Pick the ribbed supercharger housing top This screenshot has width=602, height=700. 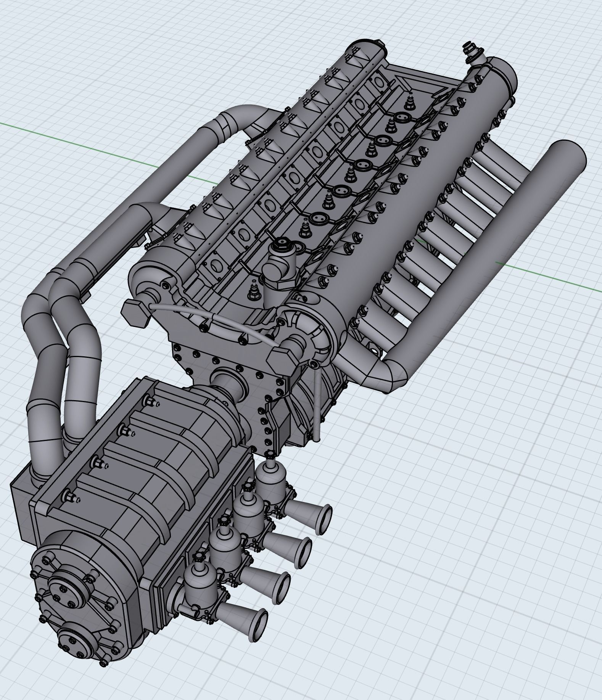click(x=149, y=462)
